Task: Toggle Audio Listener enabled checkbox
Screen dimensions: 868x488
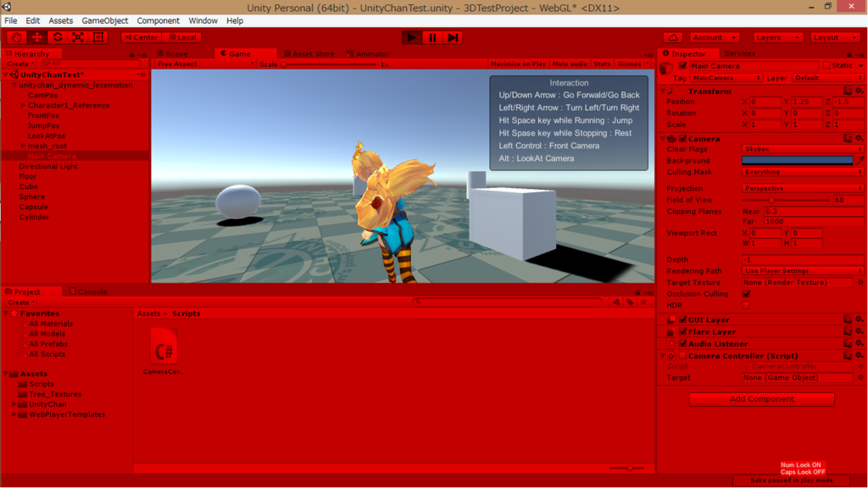Action: [x=683, y=344]
